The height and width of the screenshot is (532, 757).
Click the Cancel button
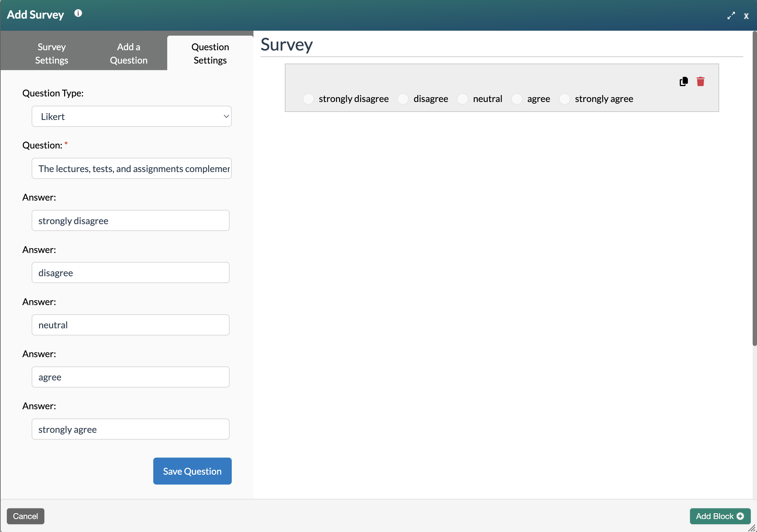tap(25, 516)
